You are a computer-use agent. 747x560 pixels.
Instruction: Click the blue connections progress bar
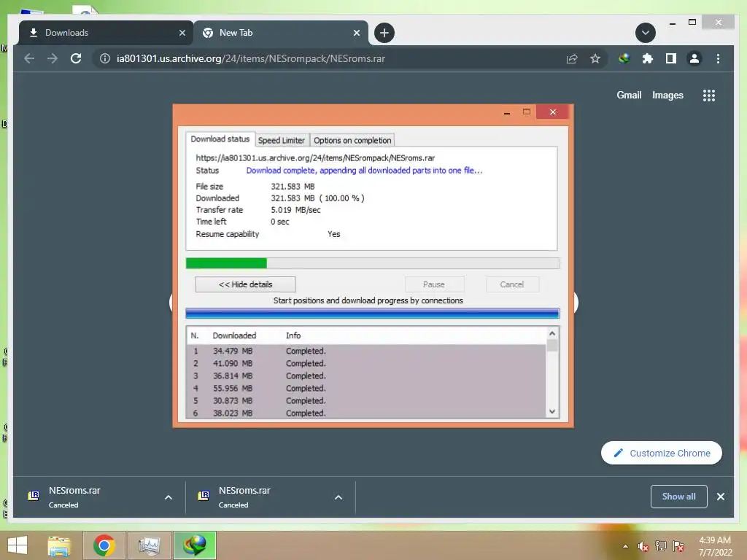[373, 314]
